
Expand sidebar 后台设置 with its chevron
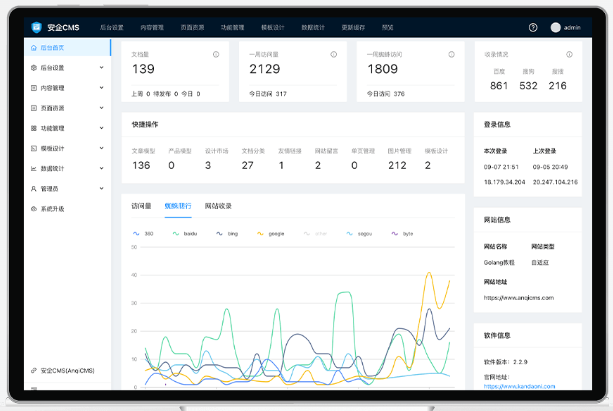point(102,68)
